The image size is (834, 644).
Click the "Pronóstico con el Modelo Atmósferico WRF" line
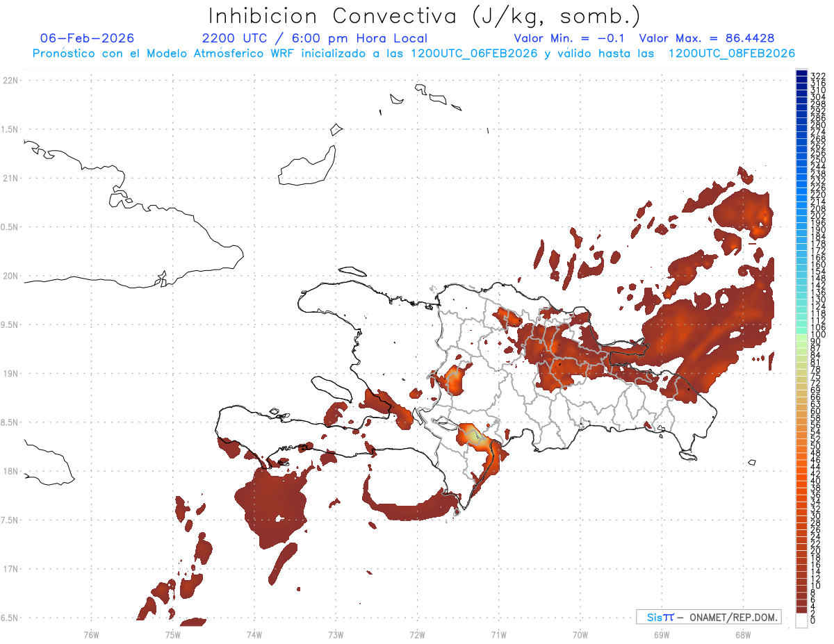point(414,53)
